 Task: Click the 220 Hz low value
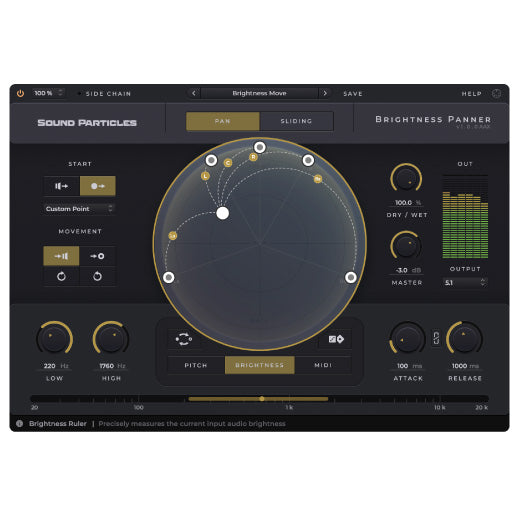55,366
